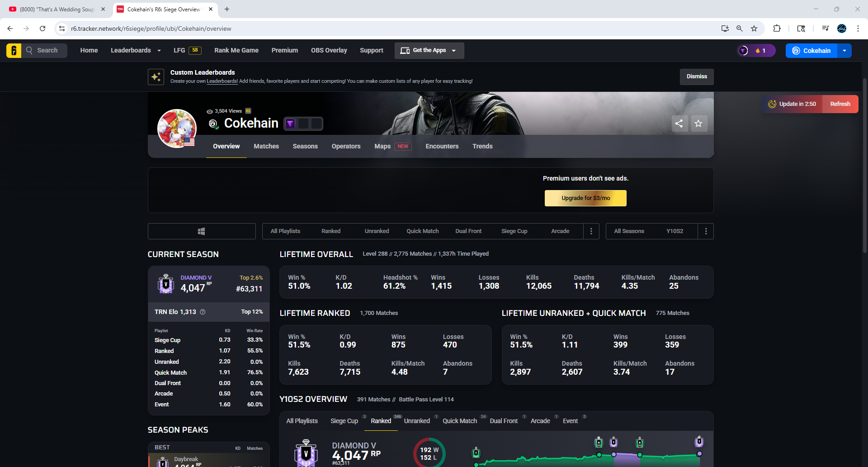Select the Windows platform icon filter
The height and width of the screenshot is (467, 868).
[x=202, y=231]
